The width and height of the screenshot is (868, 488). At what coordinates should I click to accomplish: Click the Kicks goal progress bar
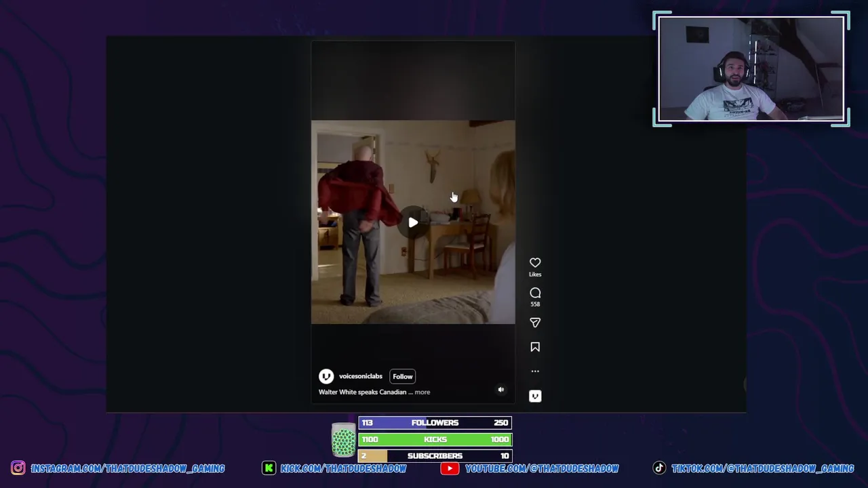click(435, 439)
